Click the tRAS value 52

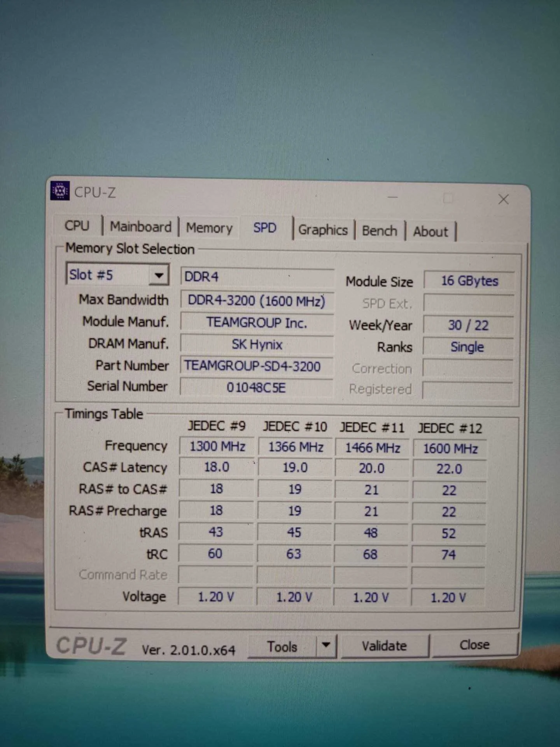[448, 534]
